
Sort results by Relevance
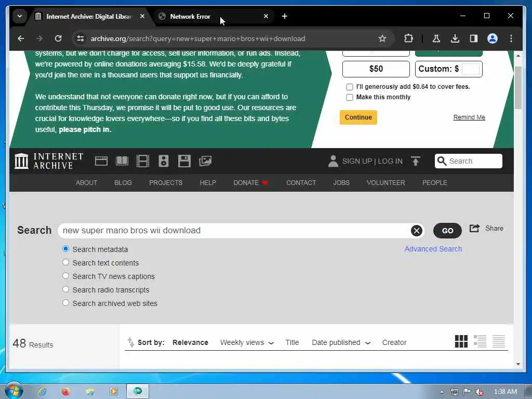[190, 343]
